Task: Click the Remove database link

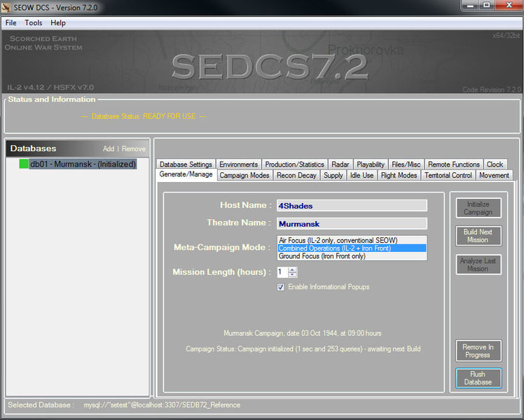Action: pos(134,149)
